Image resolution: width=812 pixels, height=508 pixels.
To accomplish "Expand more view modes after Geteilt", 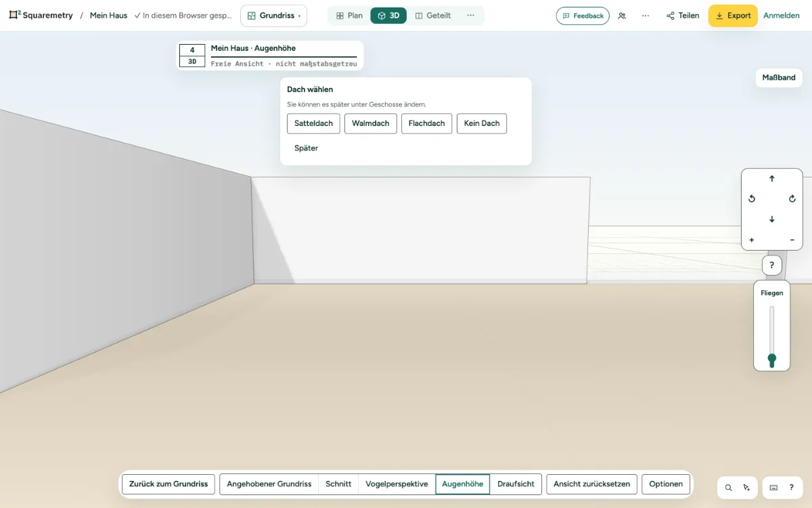I will pos(471,16).
